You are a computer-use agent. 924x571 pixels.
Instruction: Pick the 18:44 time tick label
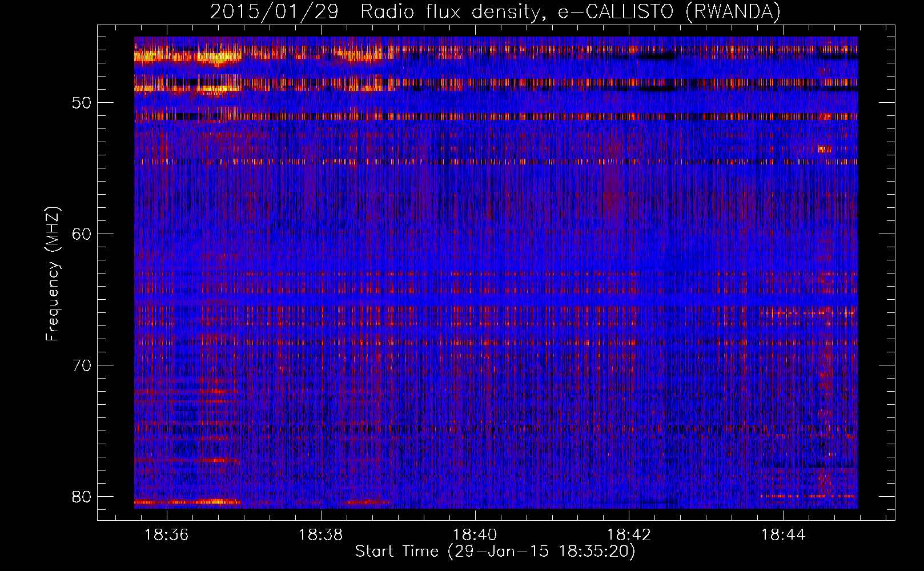coord(783,534)
